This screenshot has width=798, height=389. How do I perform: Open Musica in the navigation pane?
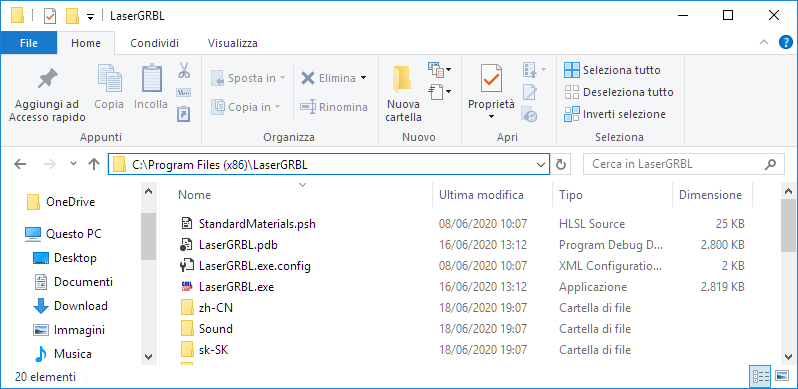(63, 354)
